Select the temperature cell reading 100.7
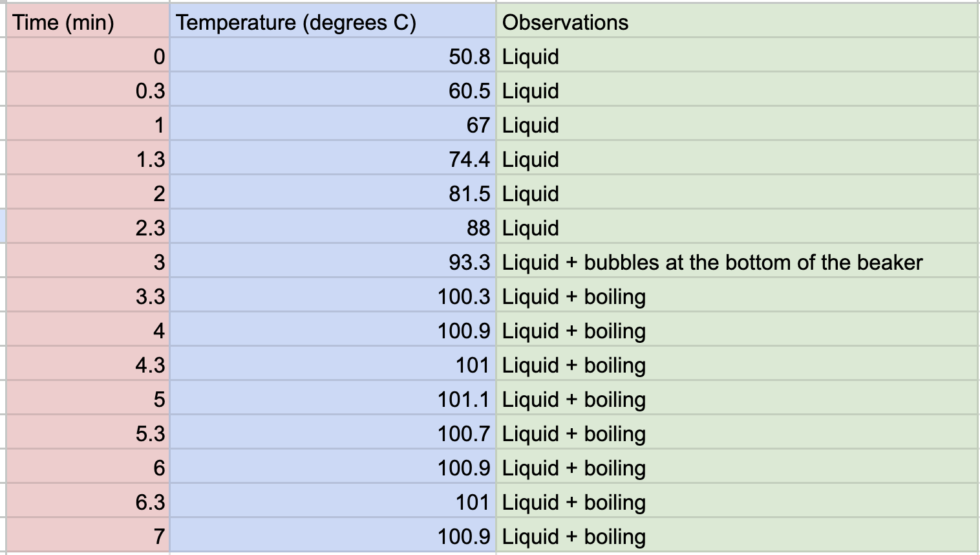Screen dimensions: 980x555 tap(332, 434)
